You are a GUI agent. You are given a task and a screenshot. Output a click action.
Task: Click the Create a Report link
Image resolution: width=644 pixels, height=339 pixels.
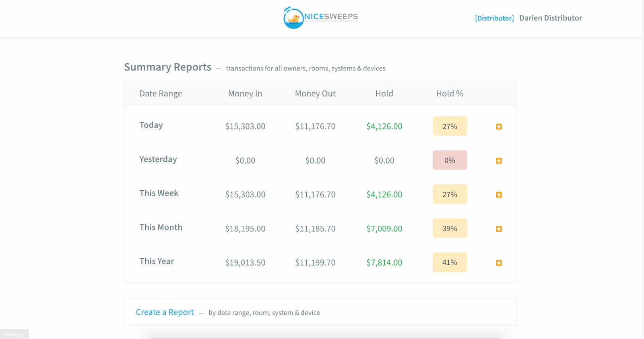pos(165,312)
